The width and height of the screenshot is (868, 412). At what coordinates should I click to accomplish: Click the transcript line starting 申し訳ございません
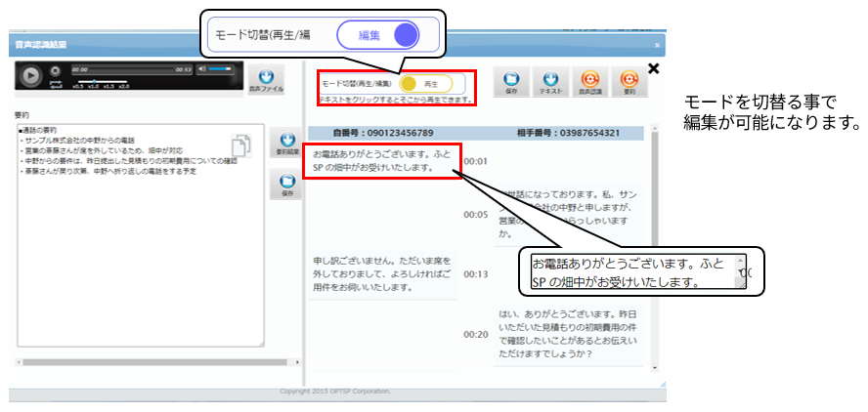tap(382, 274)
